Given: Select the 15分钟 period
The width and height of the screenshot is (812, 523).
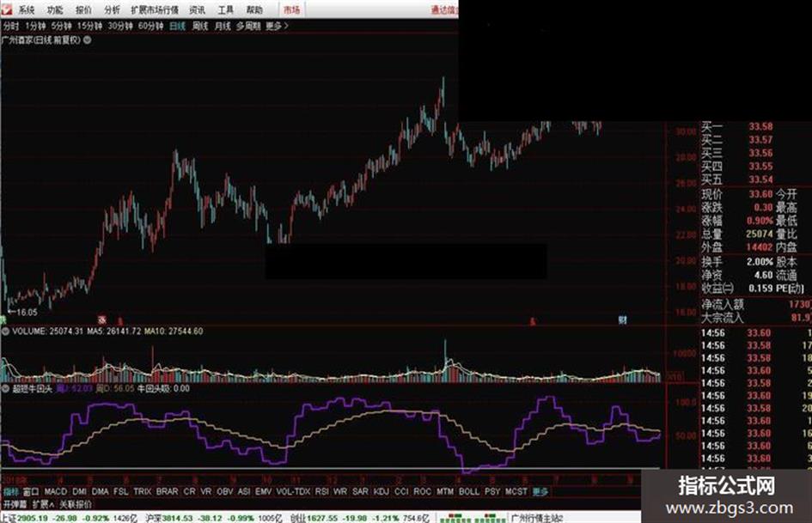Looking at the screenshot, I should click(89, 26).
